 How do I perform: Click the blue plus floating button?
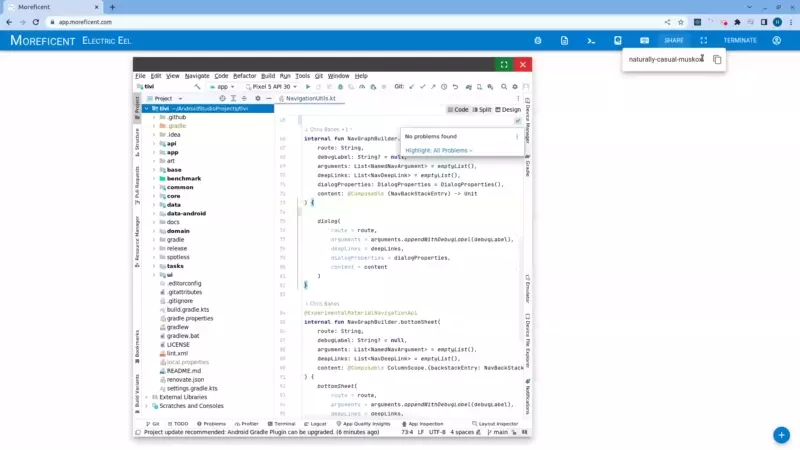pyautogui.click(x=781, y=434)
